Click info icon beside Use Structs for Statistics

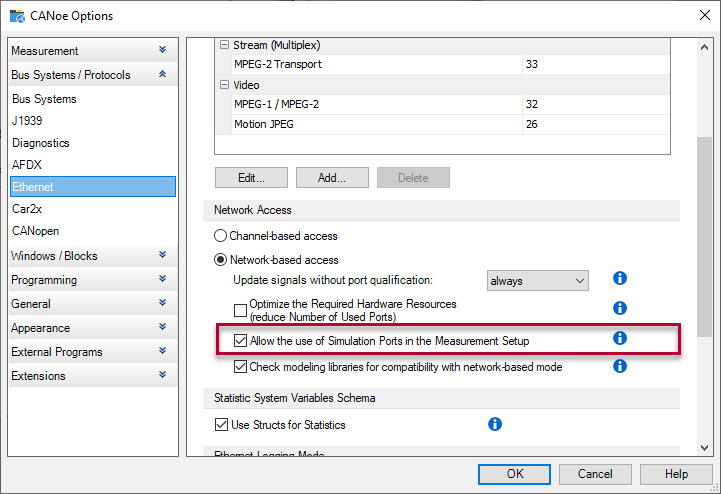494,424
